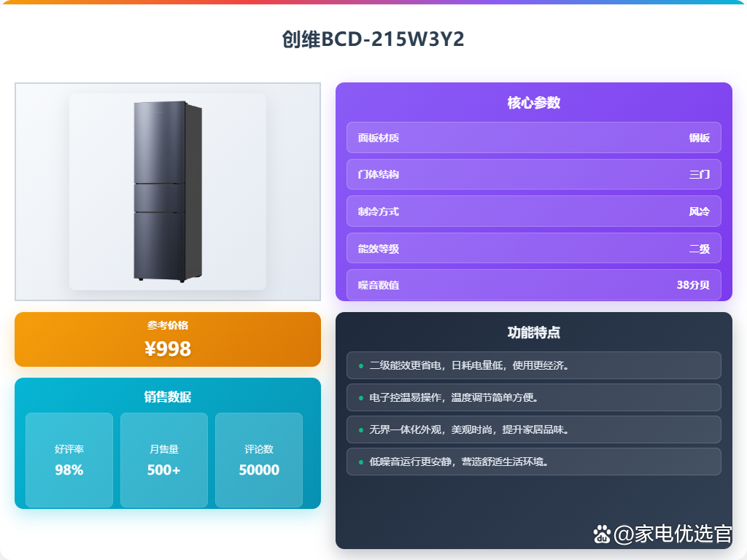Click the 电子控温易操作 feature item
The image size is (747, 560).
click(533, 397)
